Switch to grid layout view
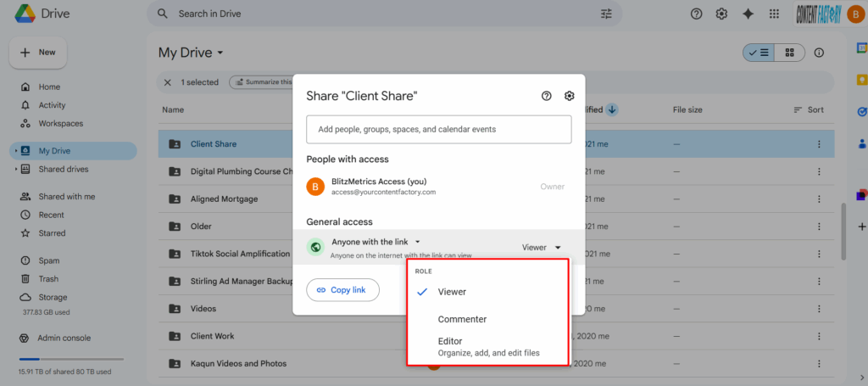868x386 pixels. (789, 53)
